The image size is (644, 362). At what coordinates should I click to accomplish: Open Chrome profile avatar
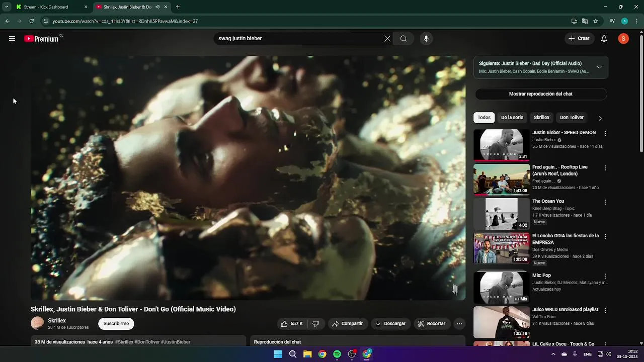click(x=624, y=21)
